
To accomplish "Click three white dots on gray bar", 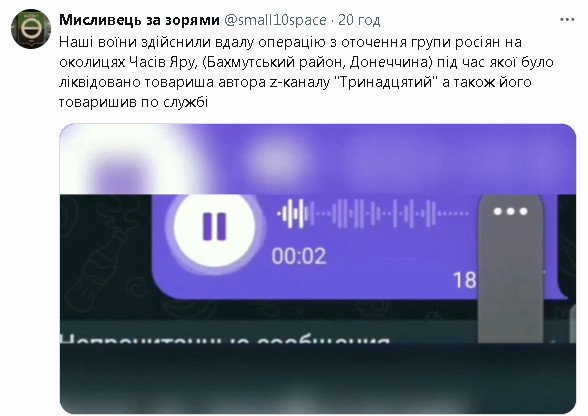I will 510,212.
